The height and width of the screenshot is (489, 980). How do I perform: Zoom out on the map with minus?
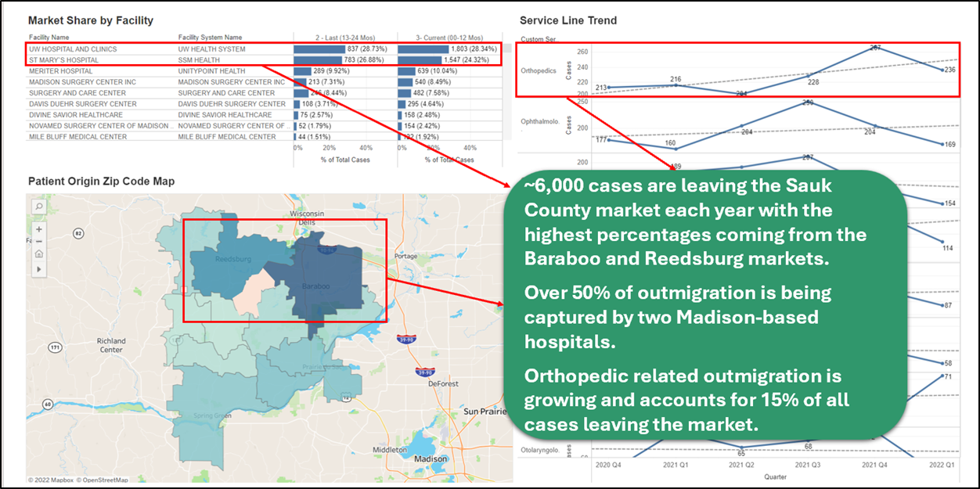coord(39,242)
